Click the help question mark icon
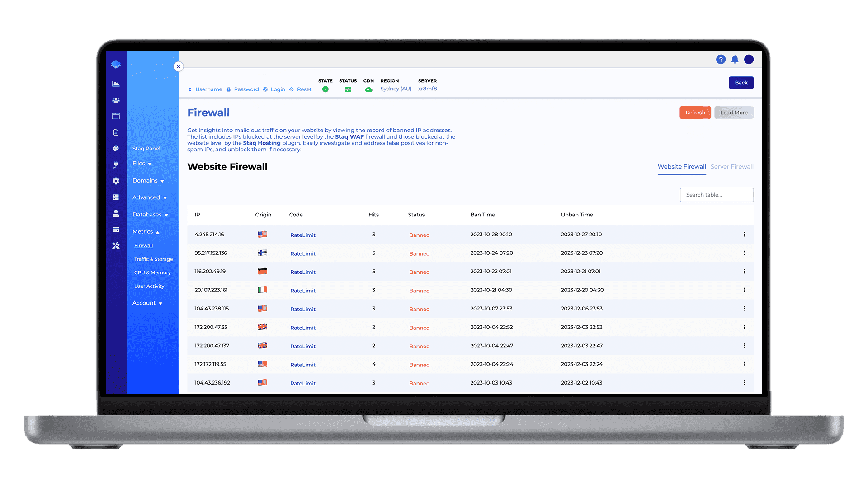Image resolution: width=868 pixels, height=488 pixels. tap(721, 59)
